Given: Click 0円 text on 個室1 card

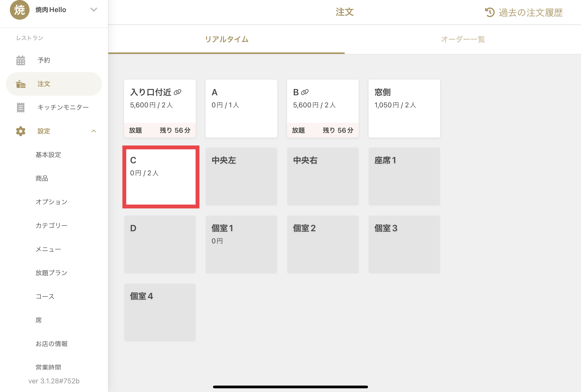Looking at the screenshot, I should coord(217,241).
